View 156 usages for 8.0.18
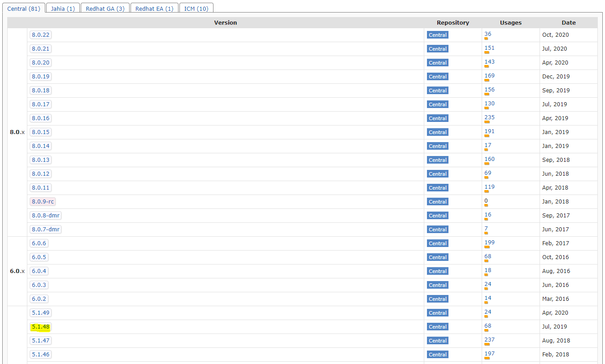 pos(489,90)
